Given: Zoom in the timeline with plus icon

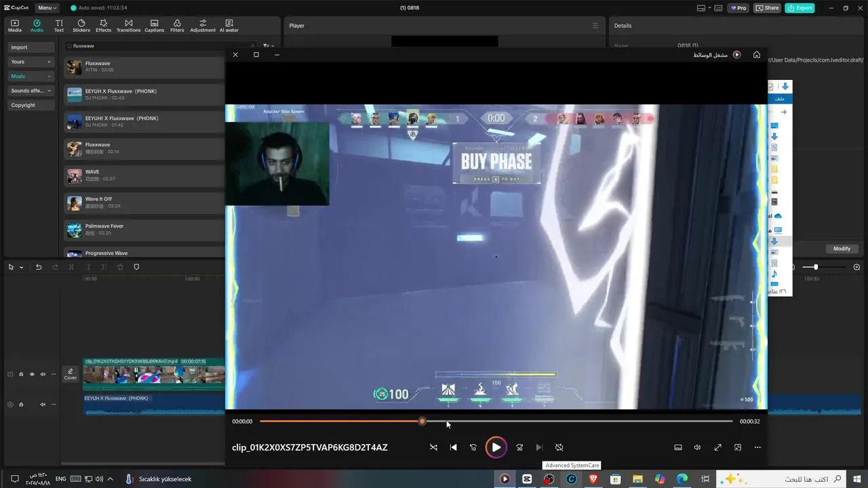Looking at the screenshot, I should point(856,267).
